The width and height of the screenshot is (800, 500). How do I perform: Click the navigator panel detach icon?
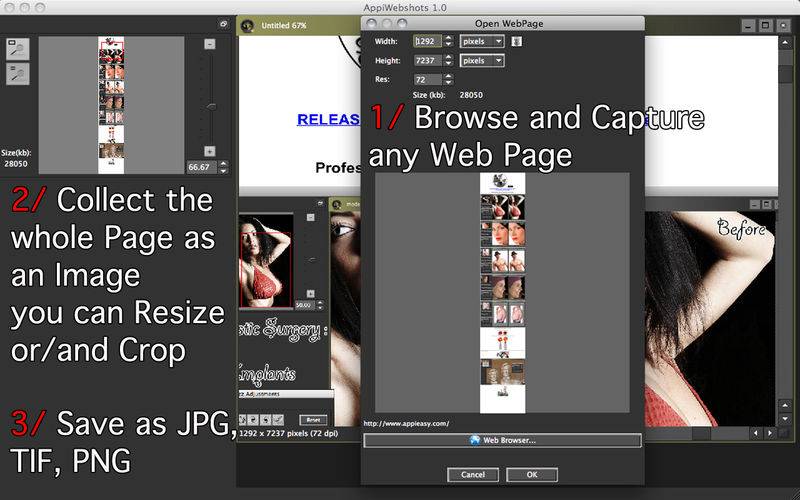[x=223, y=23]
